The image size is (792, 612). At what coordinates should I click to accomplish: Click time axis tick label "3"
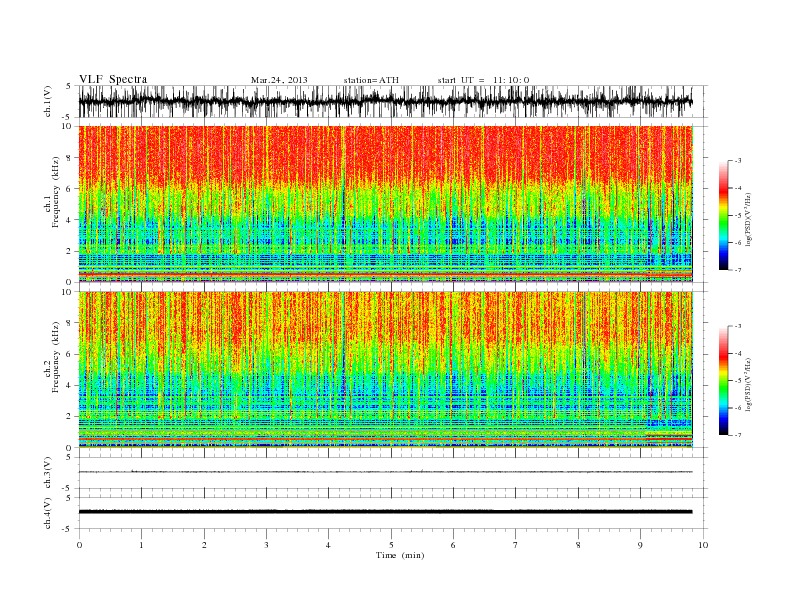click(x=266, y=545)
